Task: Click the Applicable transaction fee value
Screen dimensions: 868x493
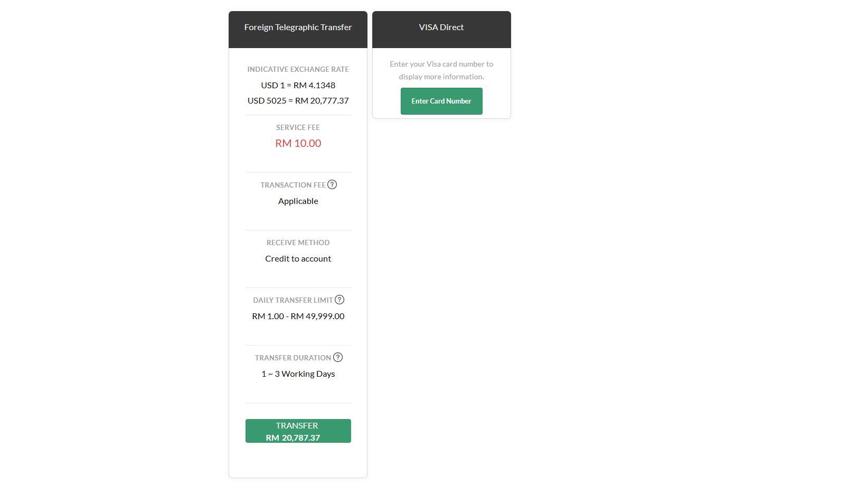Action: coord(298,201)
